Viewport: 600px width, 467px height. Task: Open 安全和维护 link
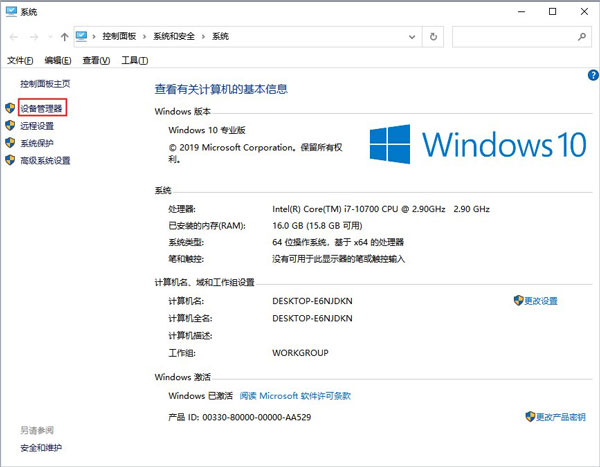point(41,447)
